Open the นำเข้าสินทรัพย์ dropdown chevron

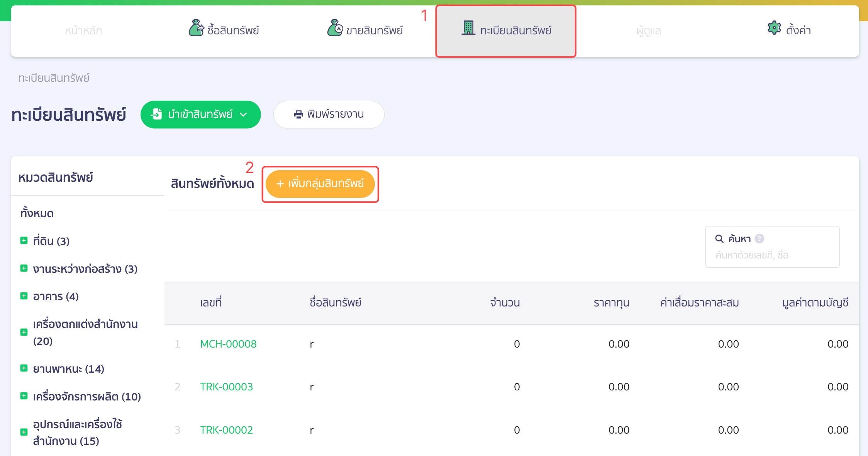point(243,115)
